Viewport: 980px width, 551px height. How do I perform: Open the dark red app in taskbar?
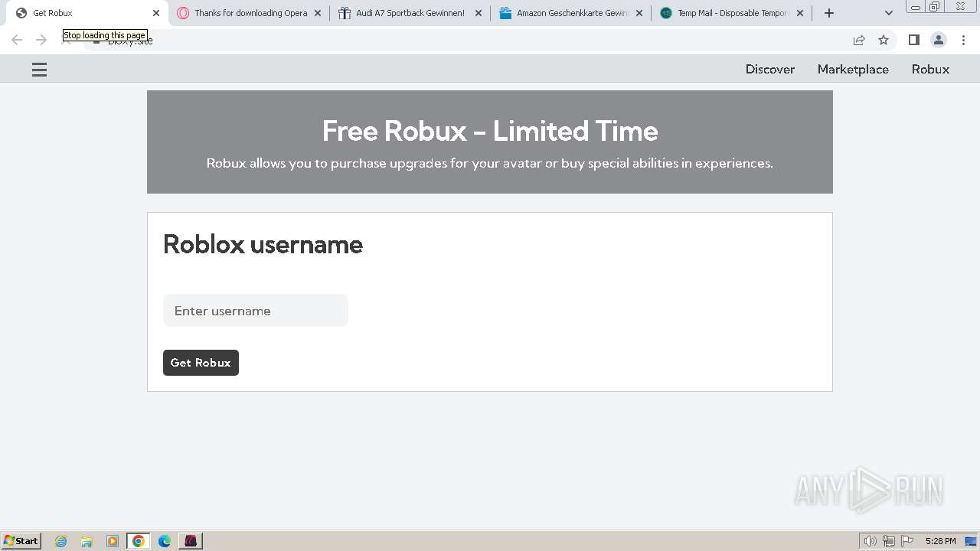pos(191,541)
